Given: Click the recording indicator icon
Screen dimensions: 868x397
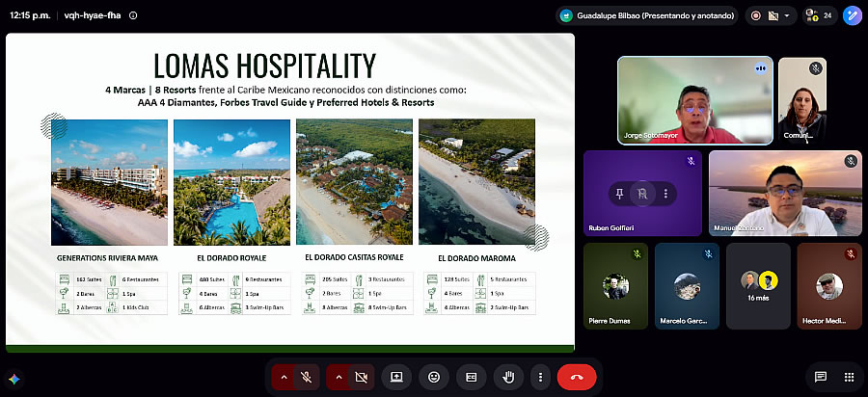Looking at the screenshot, I should pos(755,15).
